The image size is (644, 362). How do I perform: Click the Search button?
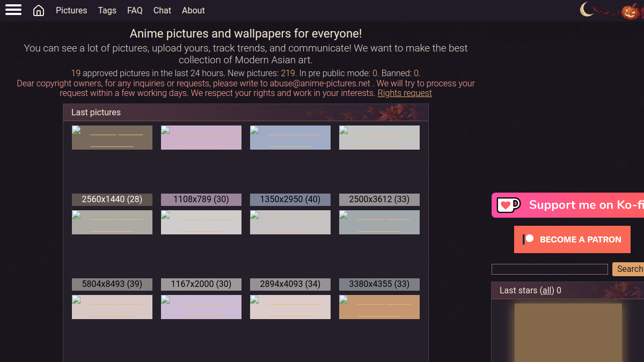pyautogui.click(x=628, y=269)
